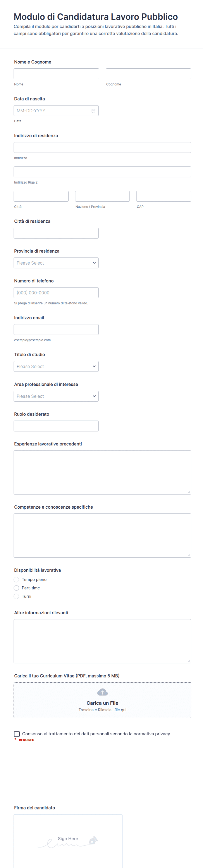Focus the Indirizzo email input
The width and height of the screenshot is (203, 868).
click(x=56, y=329)
